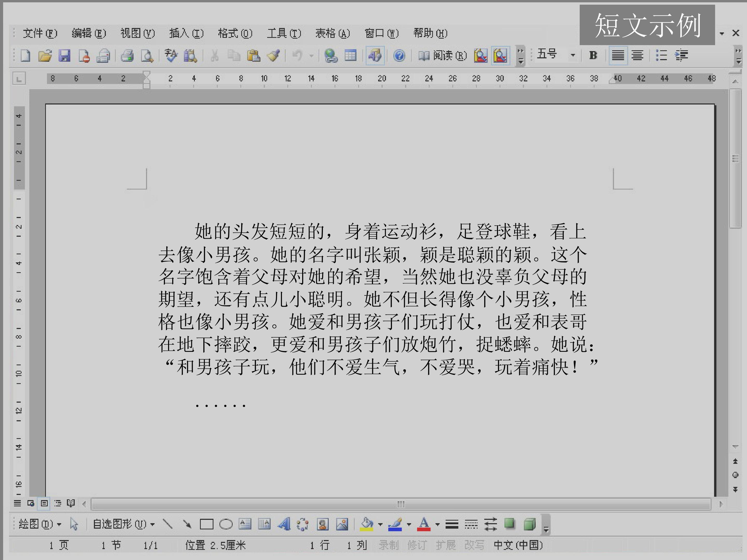Save the document with floppy icon
Viewport: 747px width, 560px height.
coord(64,55)
